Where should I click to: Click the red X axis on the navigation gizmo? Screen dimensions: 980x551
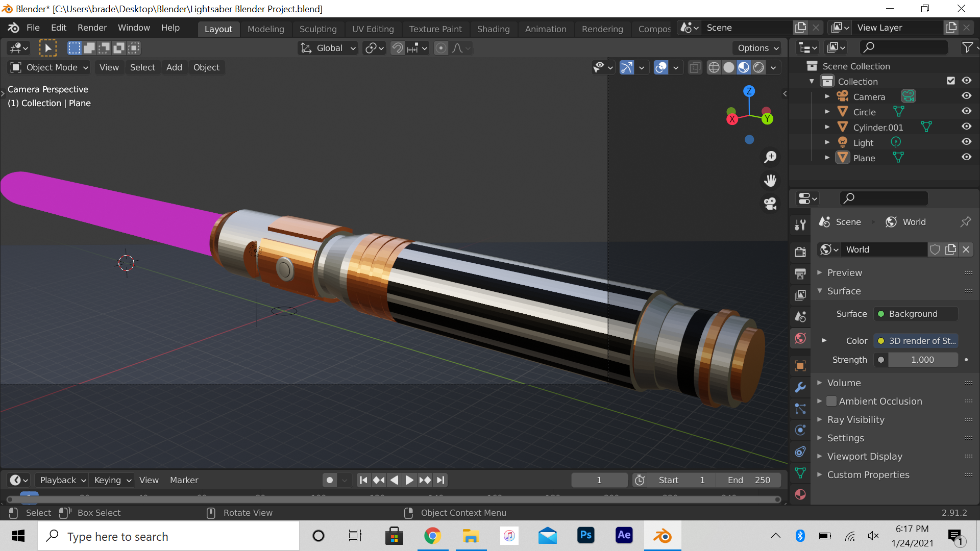coord(732,119)
